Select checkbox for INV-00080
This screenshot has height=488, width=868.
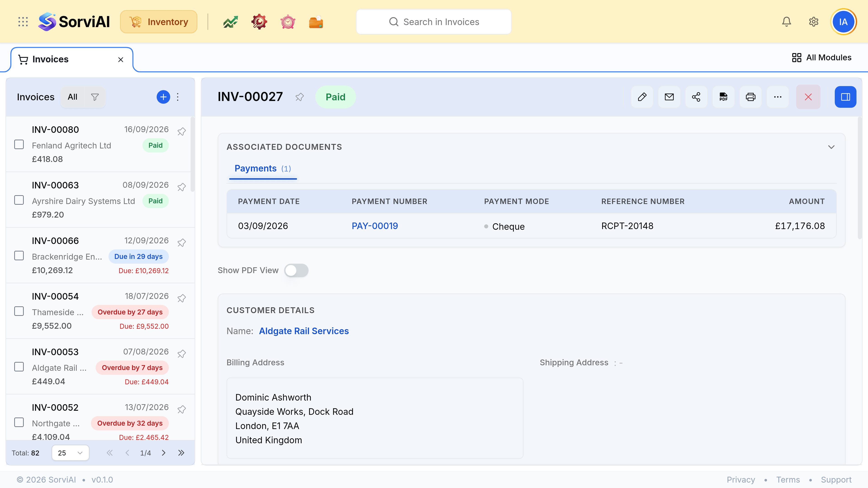[19, 145]
